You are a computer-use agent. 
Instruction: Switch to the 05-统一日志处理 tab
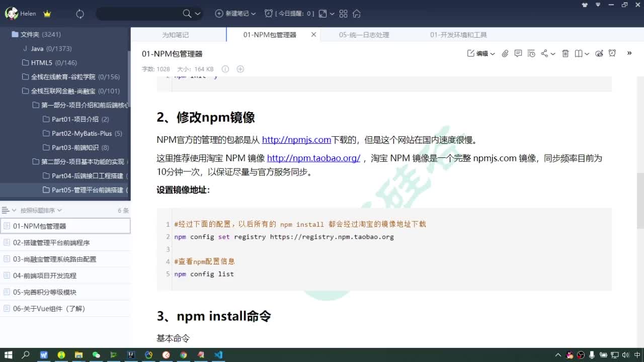coord(364,35)
